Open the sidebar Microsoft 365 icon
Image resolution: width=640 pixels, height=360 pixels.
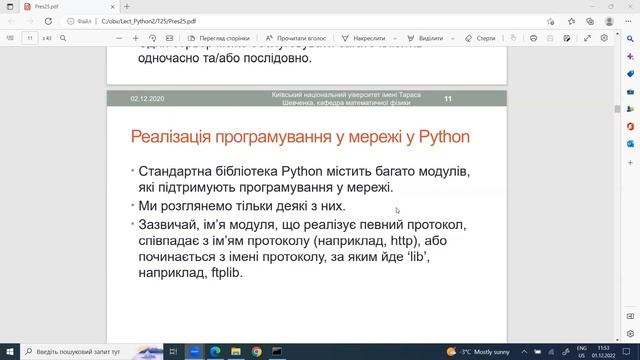[x=630, y=127]
